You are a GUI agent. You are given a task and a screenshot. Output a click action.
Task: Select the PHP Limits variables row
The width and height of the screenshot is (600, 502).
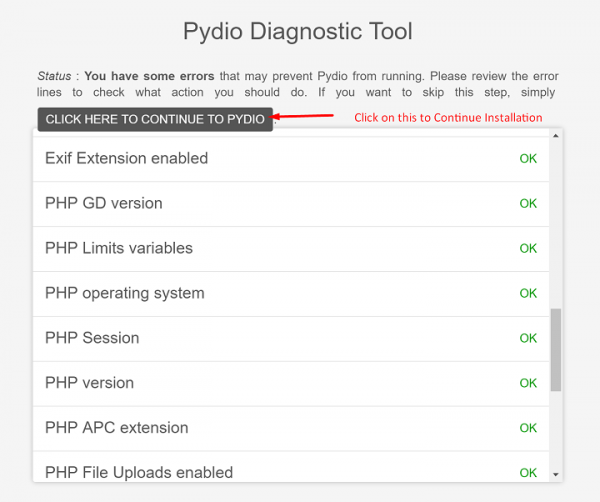[119, 248]
